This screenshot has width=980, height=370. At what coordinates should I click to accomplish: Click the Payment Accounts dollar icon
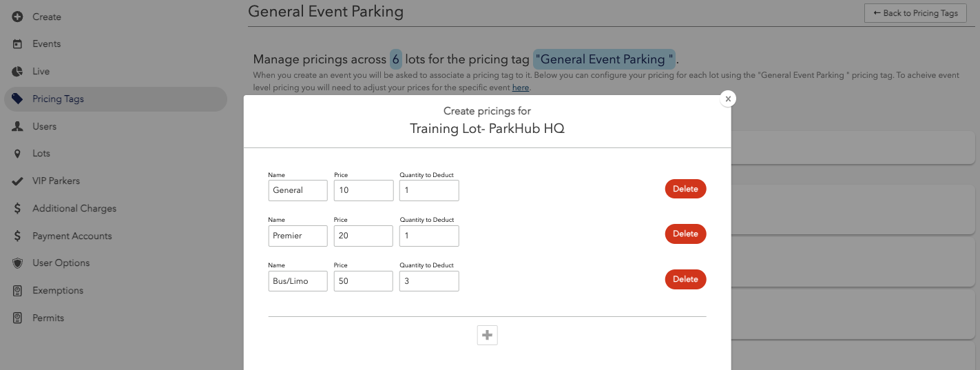(18, 236)
